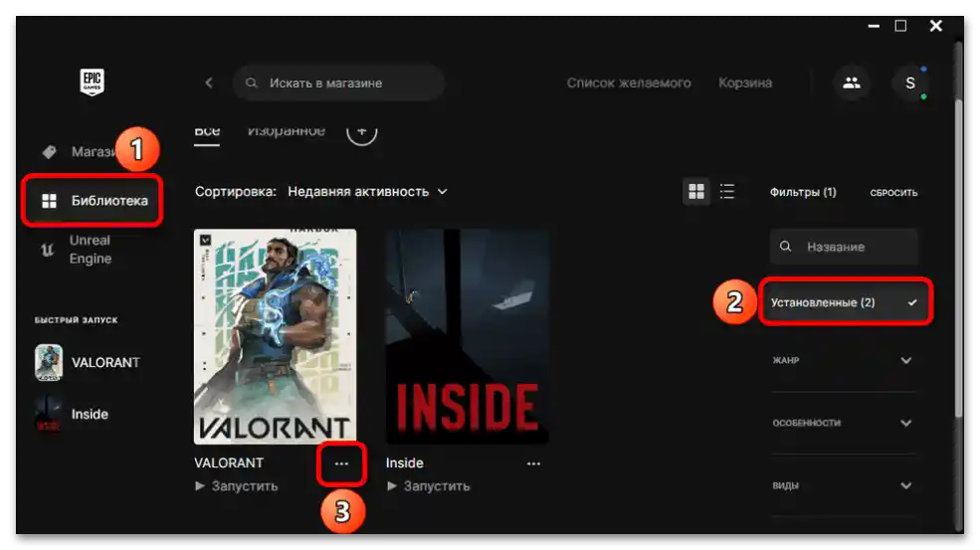The width and height of the screenshot is (980, 550).
Task: Open VALORANT three-dots options menu
Action: 341,463
